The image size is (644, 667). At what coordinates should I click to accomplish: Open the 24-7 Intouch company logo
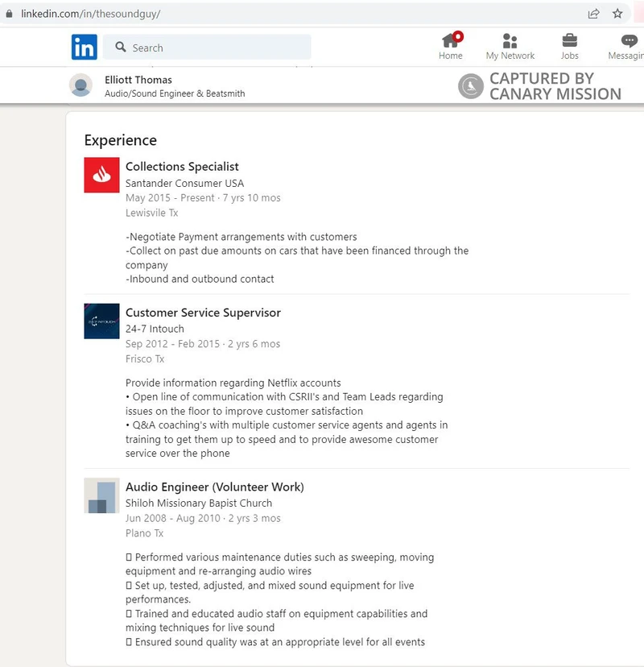tap(101, 321)
